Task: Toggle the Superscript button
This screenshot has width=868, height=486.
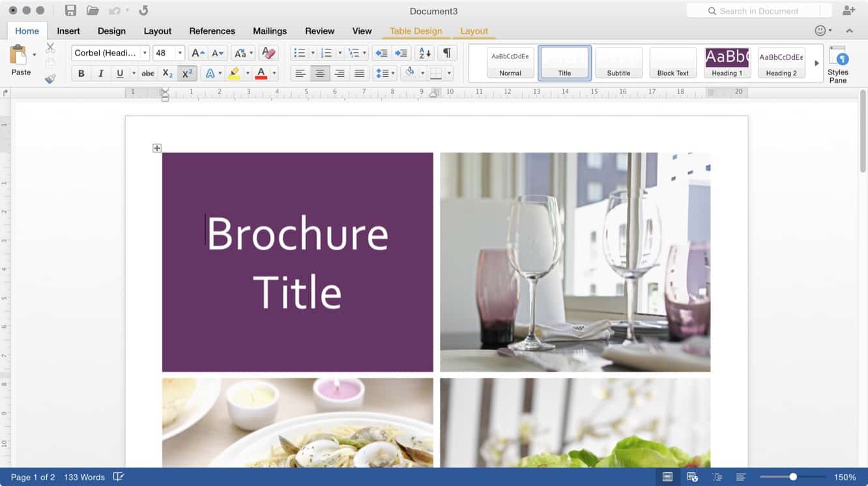Action: tap(187, 74)
